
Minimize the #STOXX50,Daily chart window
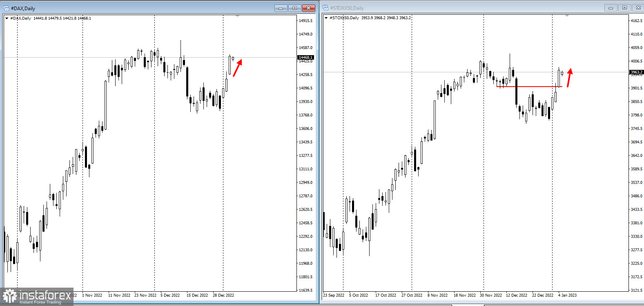611,8
